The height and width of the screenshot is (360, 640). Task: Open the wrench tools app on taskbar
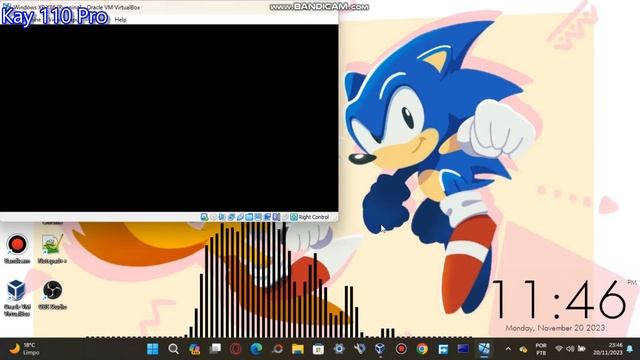(x=360, y=349)
